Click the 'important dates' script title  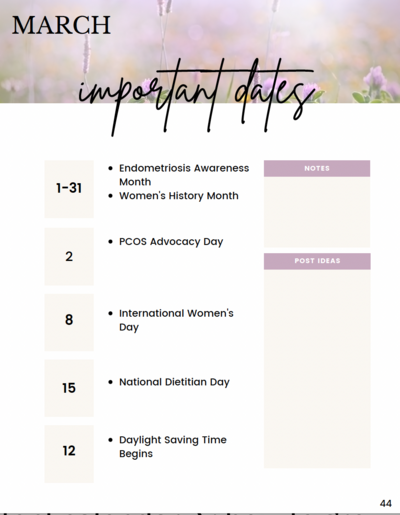[x=196, y=97]
